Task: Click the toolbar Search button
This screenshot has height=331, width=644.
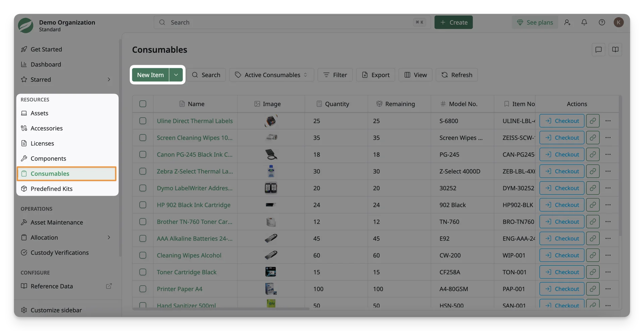Action: click(206, 75)
